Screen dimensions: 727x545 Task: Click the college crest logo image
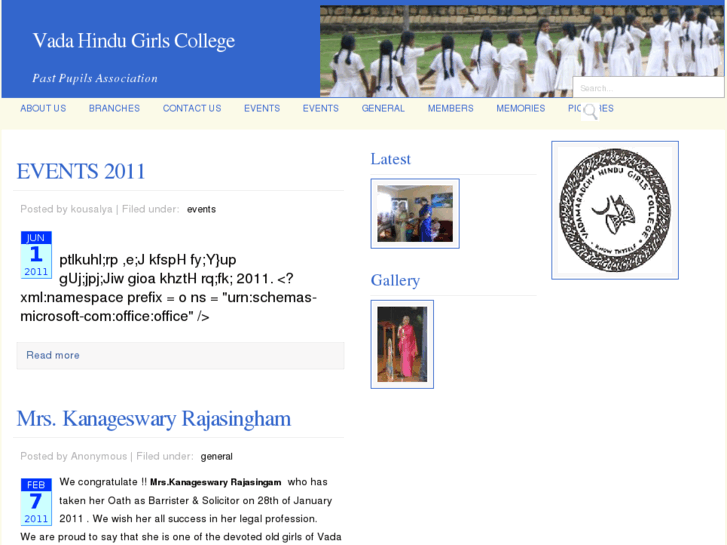[615, 210]
